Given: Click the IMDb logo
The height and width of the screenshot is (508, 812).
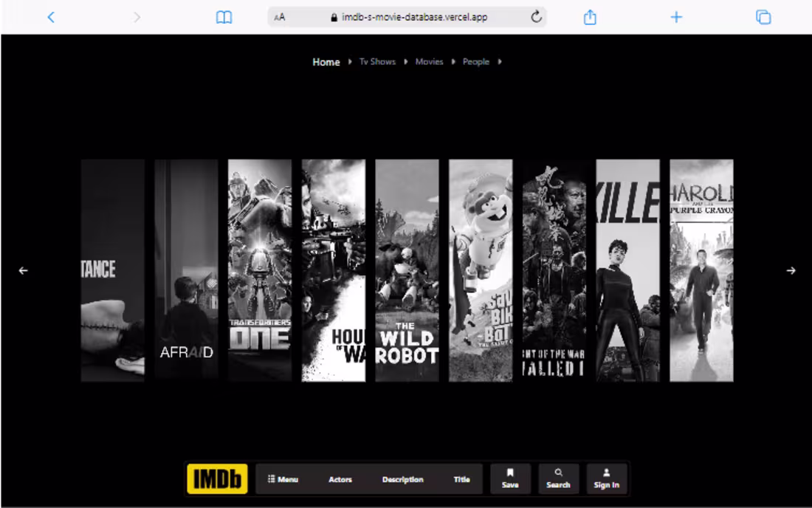Looking at the screenshot, I should coord(217,478).
